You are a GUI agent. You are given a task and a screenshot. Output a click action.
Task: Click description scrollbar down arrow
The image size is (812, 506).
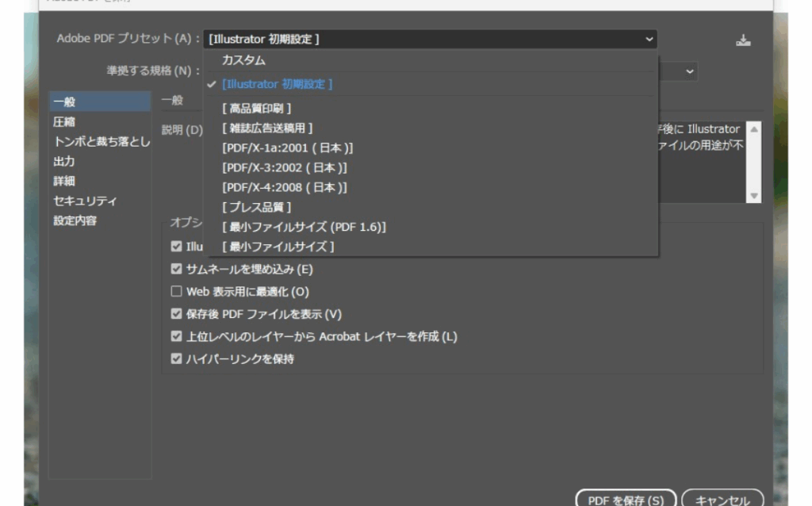pos(754,195)
